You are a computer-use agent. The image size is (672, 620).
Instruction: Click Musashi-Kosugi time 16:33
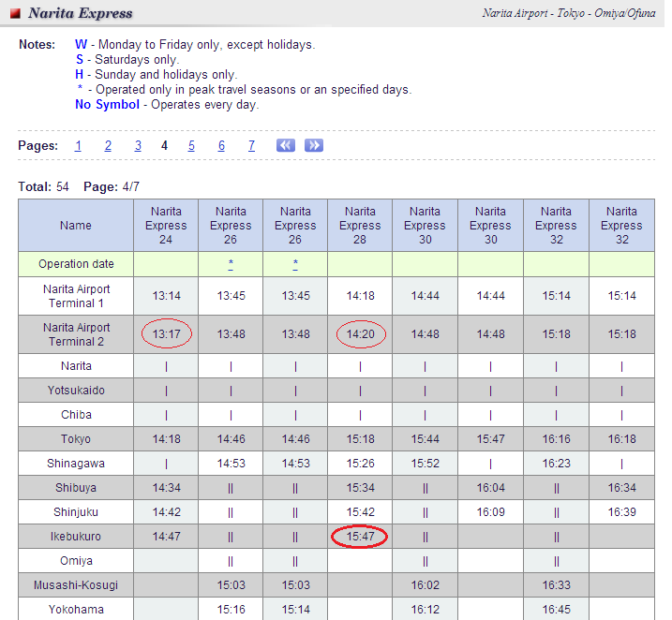click(x=557, y=585)
